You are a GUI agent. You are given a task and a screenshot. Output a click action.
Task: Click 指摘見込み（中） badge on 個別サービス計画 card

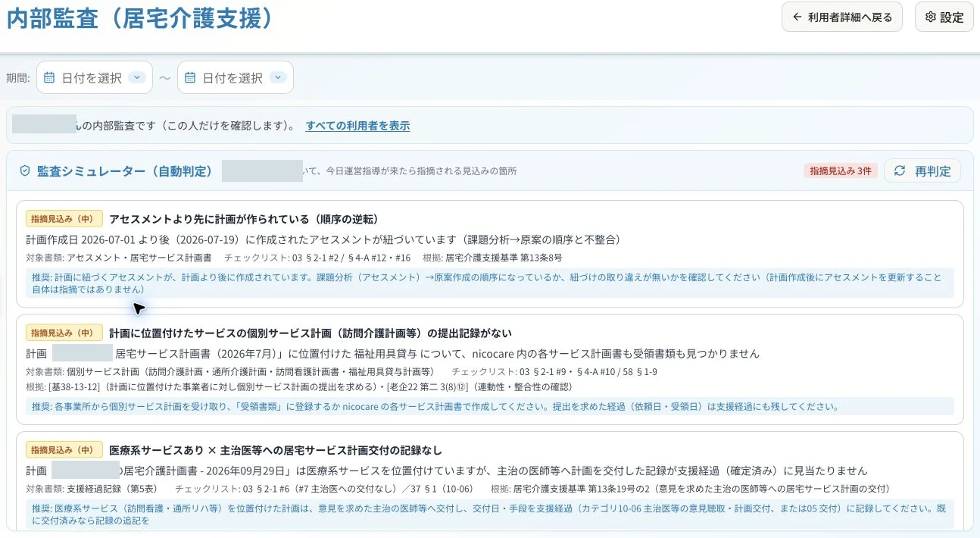[64, 333]
